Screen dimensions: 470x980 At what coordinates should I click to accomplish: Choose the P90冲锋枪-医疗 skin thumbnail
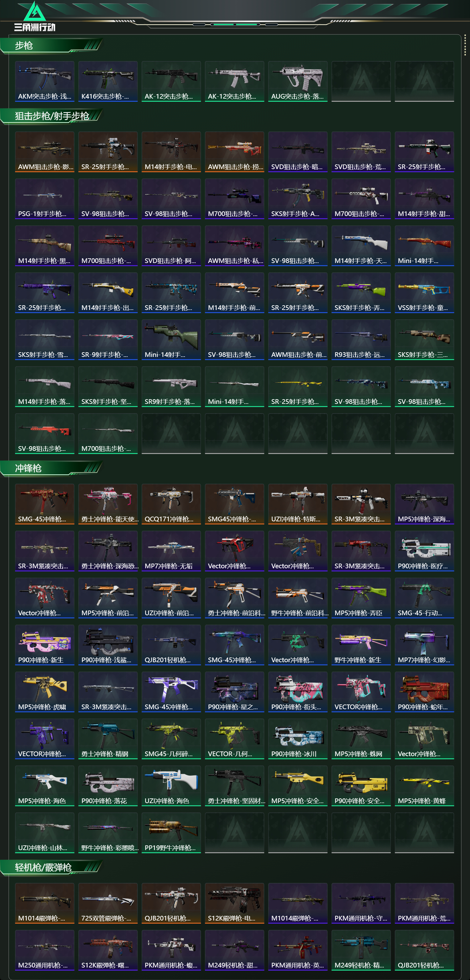coord(424,551)
